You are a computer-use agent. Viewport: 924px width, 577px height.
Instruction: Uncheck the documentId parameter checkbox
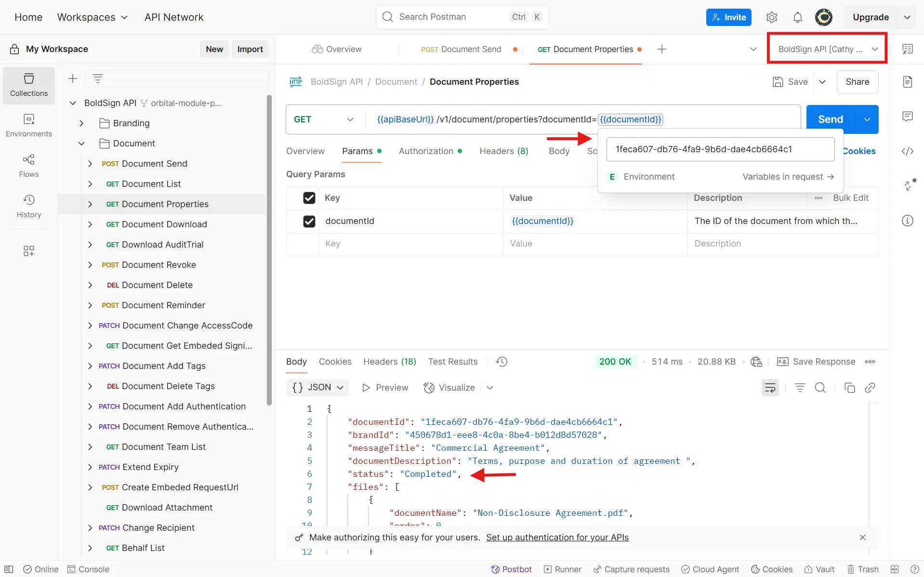point(309,221)
